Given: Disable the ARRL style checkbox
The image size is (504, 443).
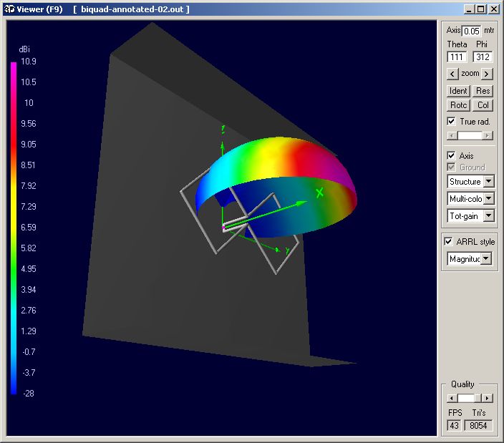Looking at the screenshot, I should [x=449, y=241].
